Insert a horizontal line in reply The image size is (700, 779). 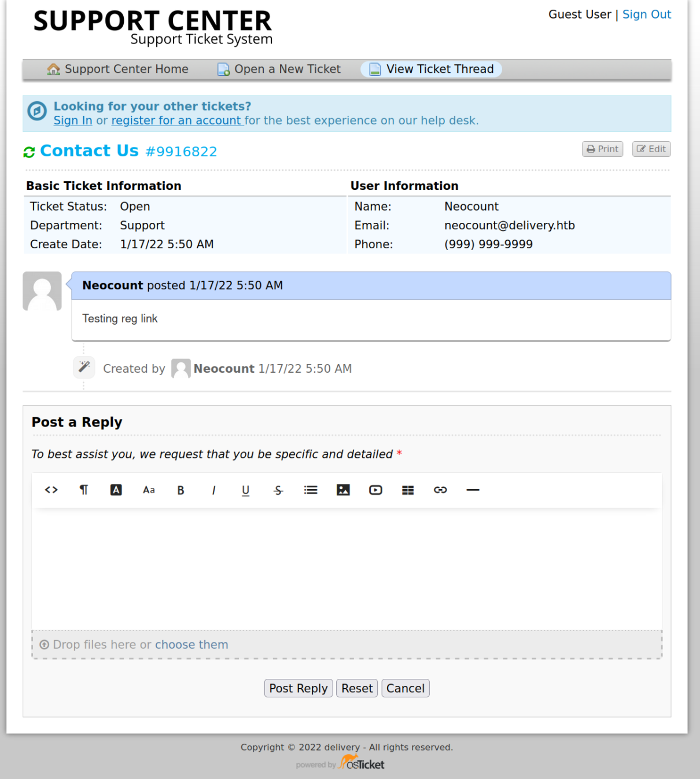click(x=473, y=490)
